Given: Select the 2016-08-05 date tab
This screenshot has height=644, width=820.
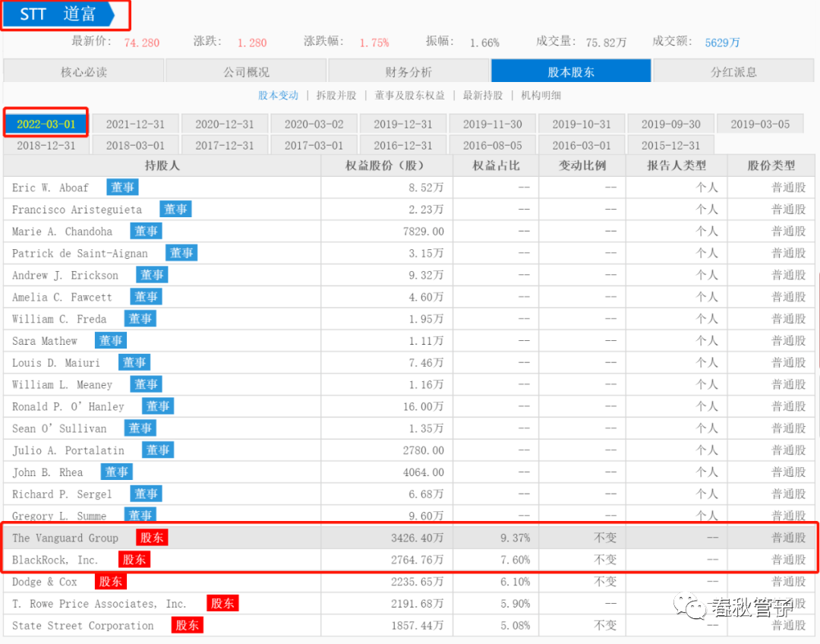Looking at the screenshot, I should tap(493, 145).
